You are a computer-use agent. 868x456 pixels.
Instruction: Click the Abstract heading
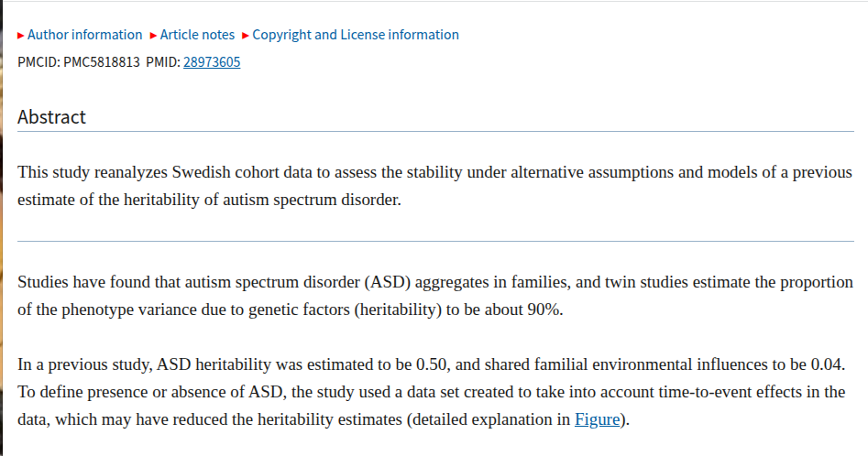pos(51,117)
